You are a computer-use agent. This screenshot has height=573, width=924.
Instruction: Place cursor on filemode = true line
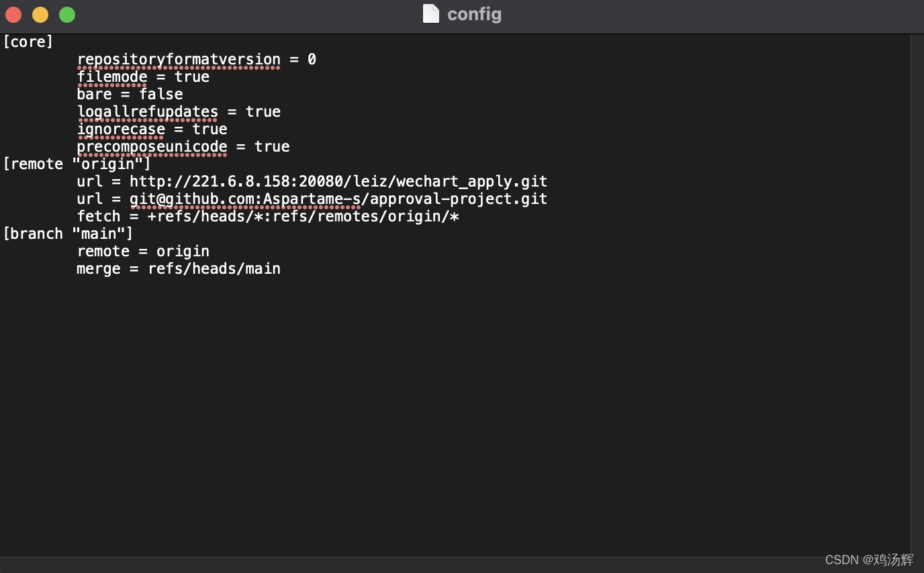[x=143, y=76]
